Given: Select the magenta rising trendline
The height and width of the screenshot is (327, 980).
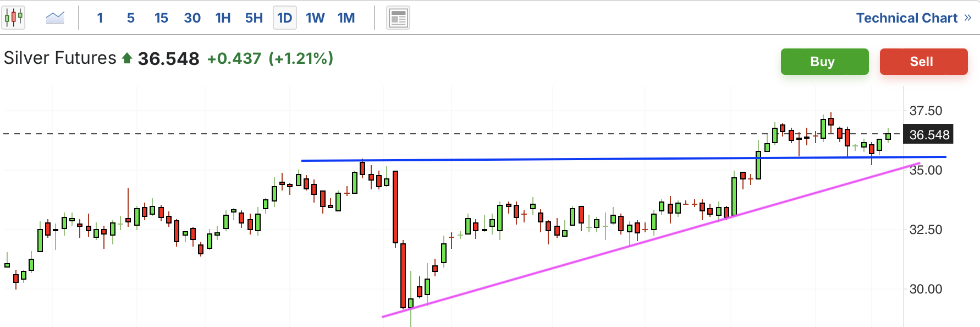Looking at the screenshot, I should tap(651, 240).
